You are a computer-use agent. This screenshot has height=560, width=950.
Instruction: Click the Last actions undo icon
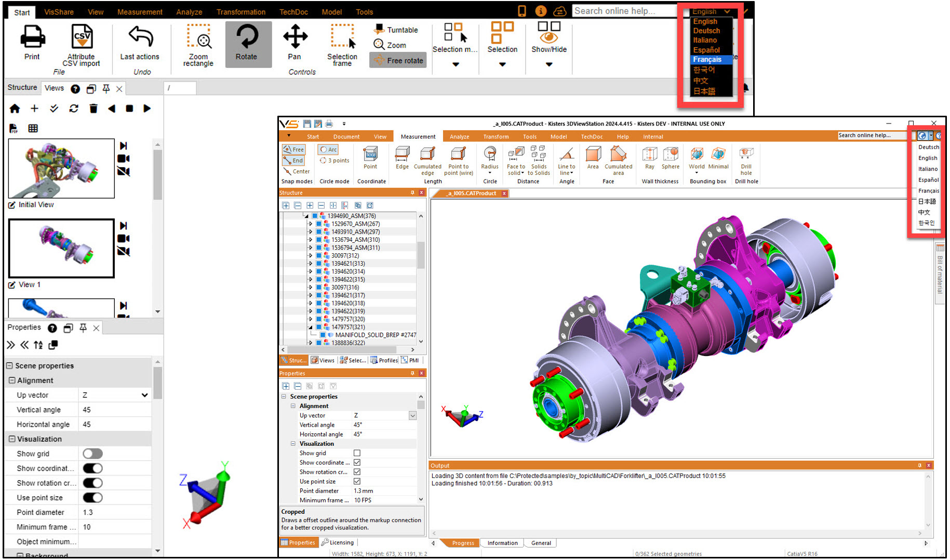coord(140,37)
